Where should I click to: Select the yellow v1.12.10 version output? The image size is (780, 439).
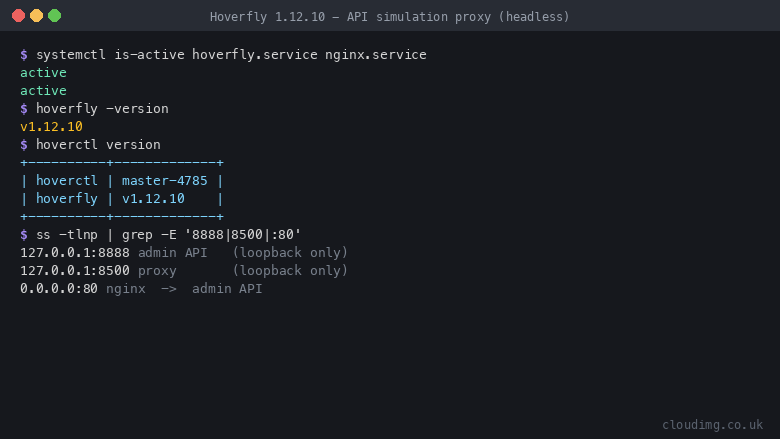coord(51,127)
